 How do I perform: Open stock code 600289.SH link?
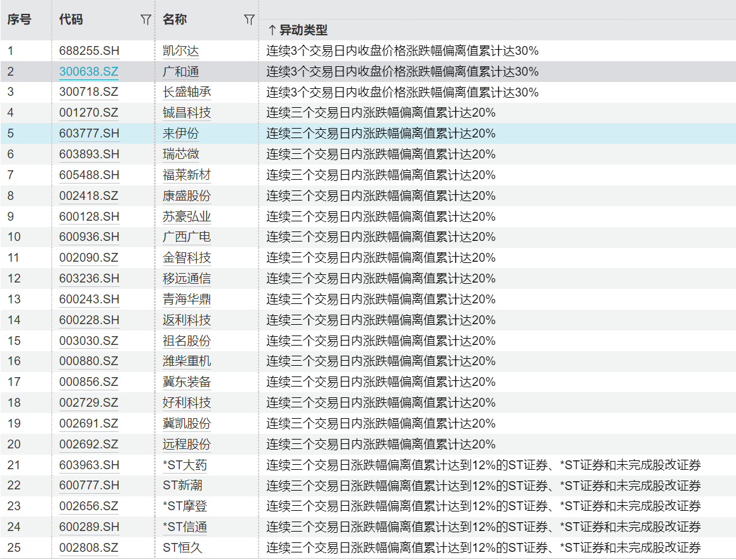point(89,527)
